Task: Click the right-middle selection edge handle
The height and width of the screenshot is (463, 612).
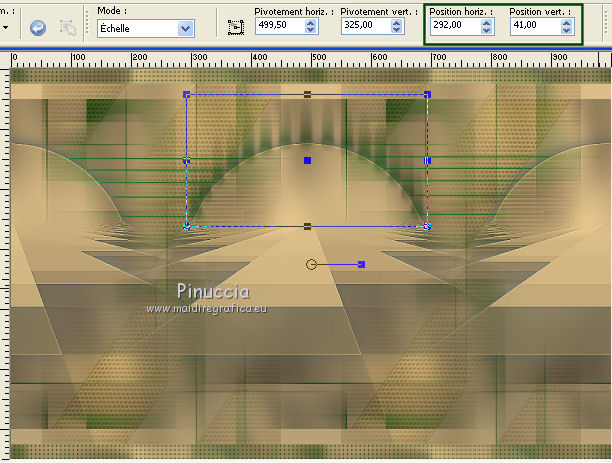Action: pyautogui.click(x=427, y=160)
